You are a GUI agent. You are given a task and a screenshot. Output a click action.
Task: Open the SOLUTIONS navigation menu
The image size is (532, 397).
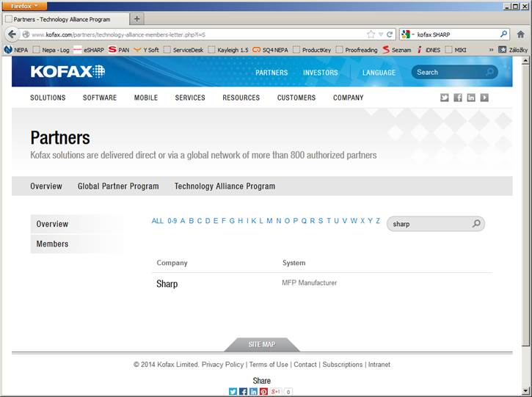pos(48,98)
